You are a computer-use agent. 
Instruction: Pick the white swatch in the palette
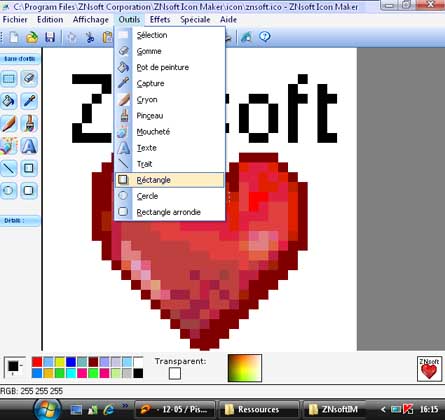tap(138, 362)
